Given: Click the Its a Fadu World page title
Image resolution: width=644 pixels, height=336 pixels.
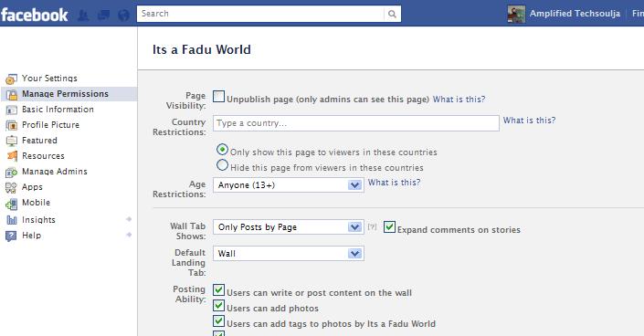Looking at the screenshot, I should click(201, 49).
